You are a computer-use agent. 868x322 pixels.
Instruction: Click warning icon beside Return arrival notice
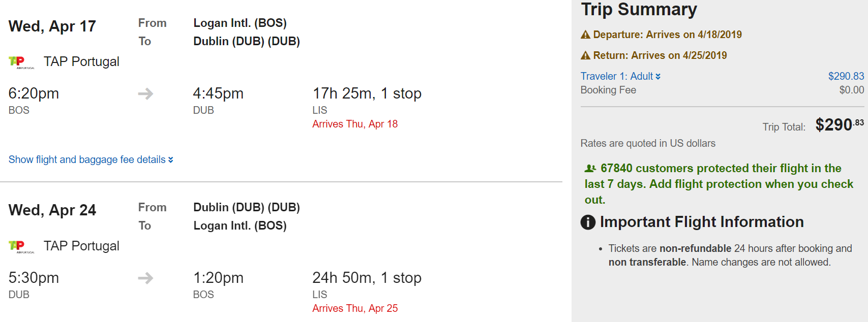tap(586, 56)
